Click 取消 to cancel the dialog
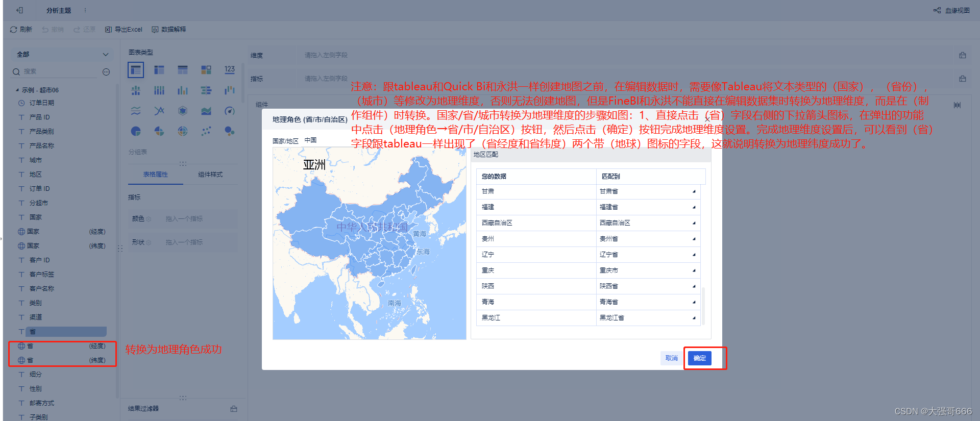Viewport: 980px width, 421px height. [x=671, y=358]
